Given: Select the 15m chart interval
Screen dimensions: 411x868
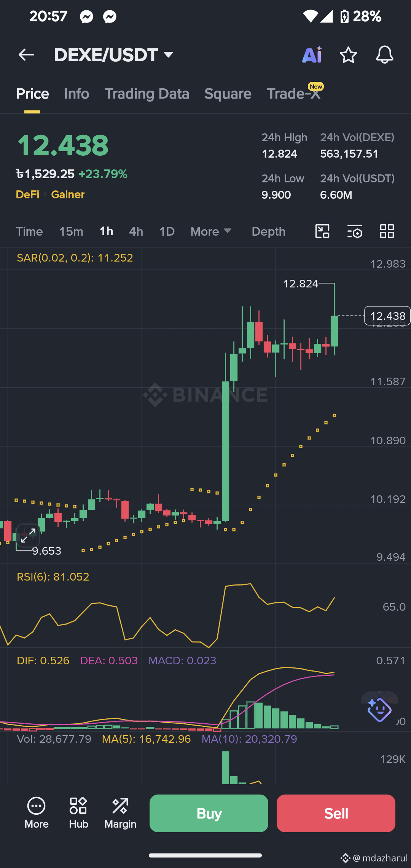Looking at the screenshot, I should click(71, 231).
